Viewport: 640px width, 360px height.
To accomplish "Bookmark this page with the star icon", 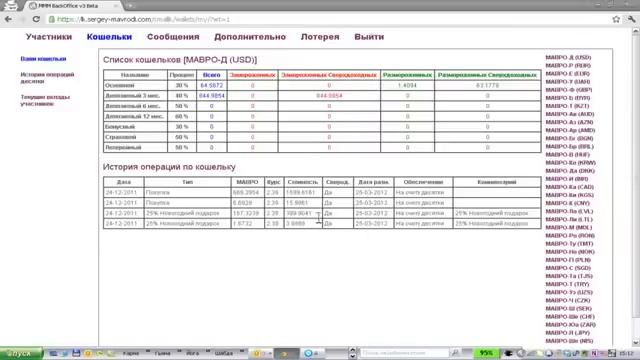I will coord(616,19).
